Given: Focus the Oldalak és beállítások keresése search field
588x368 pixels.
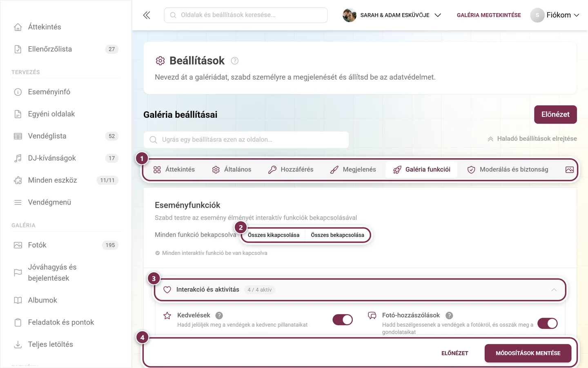Looking at the screenshot, I should pos(246,15).
